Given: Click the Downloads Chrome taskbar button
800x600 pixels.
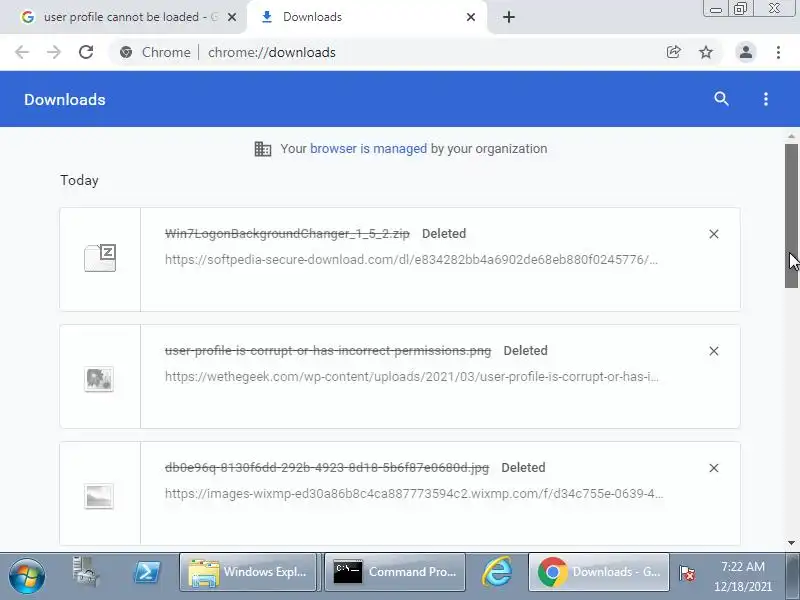Looking at the screenshot, I should [599, 572].
